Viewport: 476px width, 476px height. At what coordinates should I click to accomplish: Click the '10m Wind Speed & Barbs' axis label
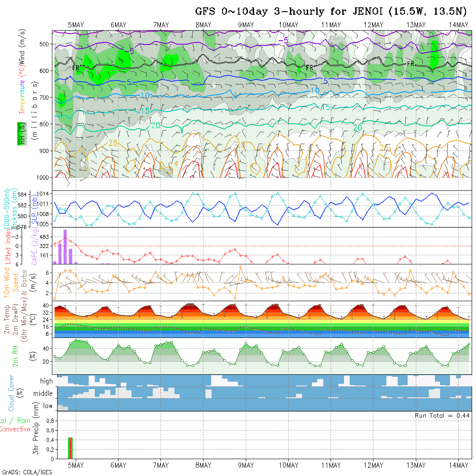(x=15, y=282)
